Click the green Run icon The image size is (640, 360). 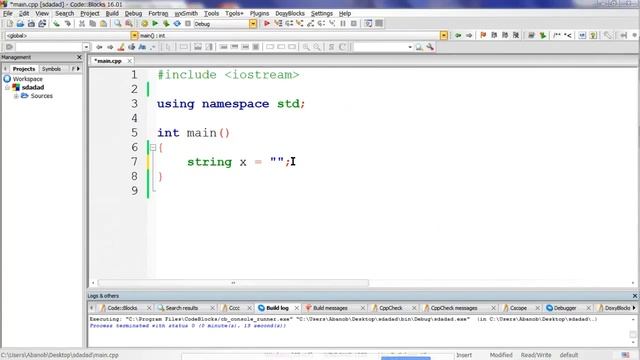(155, 24)
